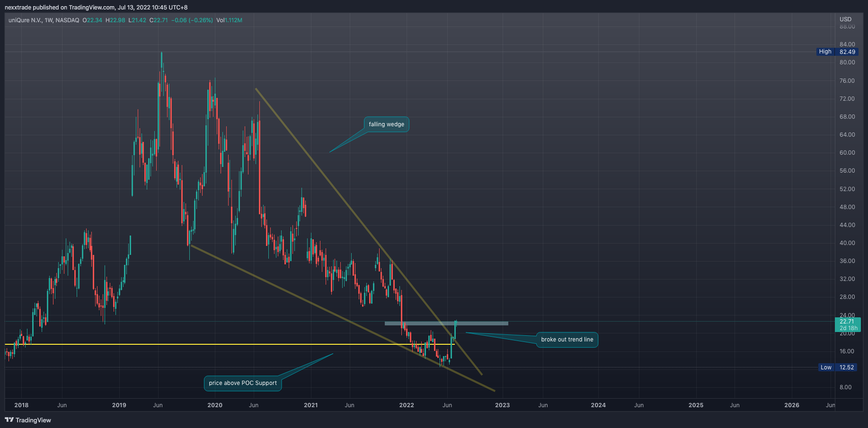Click the 8.00 price axis label

[x=845, y=387]
